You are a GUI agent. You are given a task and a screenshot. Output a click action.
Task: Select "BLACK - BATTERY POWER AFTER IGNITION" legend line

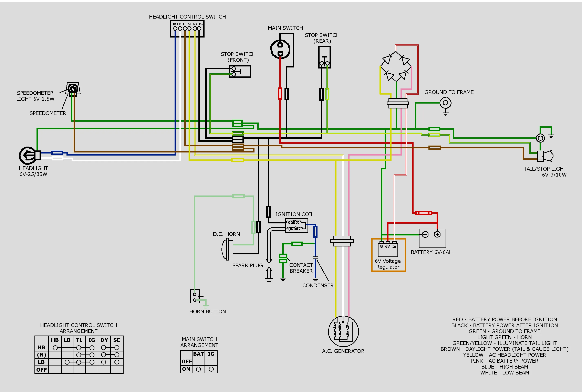pos(505,325)
